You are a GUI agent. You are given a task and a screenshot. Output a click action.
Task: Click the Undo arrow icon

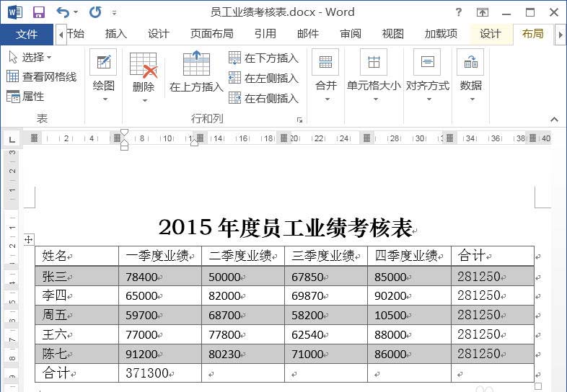click(x=62, y=12)
